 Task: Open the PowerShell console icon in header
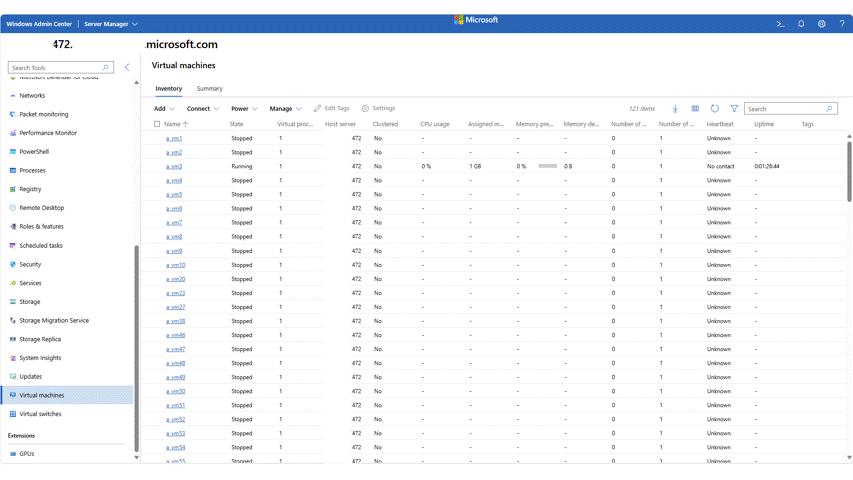780,24
